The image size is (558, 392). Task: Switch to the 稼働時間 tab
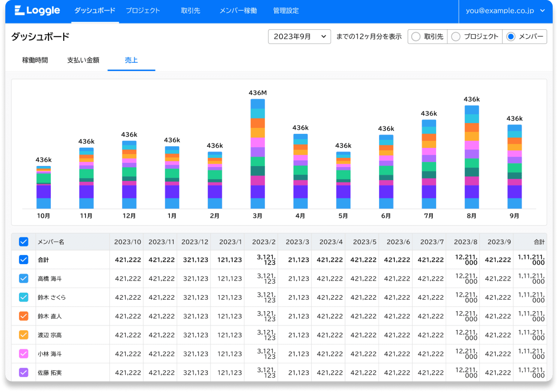pyautogui.click(x=35, y=60)
